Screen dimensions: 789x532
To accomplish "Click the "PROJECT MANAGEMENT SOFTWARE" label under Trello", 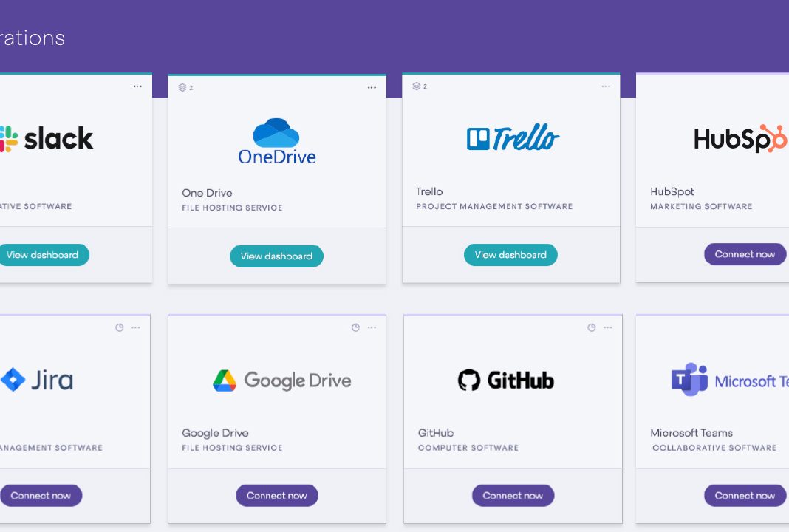I will [494, 206].
